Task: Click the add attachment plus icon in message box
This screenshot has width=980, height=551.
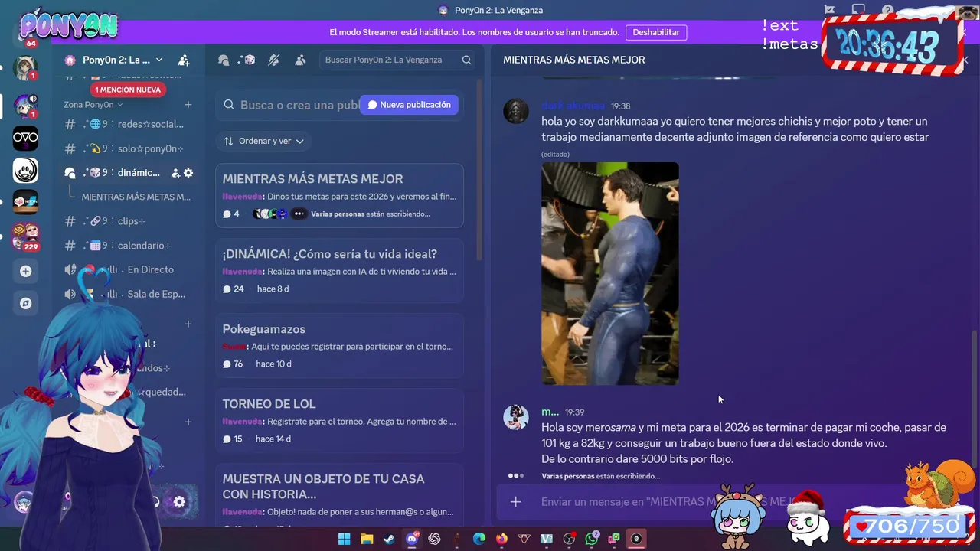Action: click(516, 502)
